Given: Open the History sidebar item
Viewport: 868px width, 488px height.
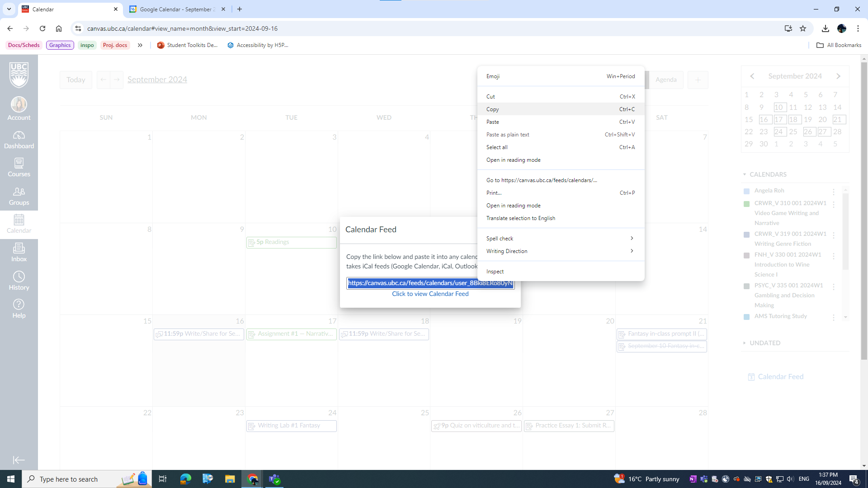Looking at the screenshot, I should tap(19, 281).
